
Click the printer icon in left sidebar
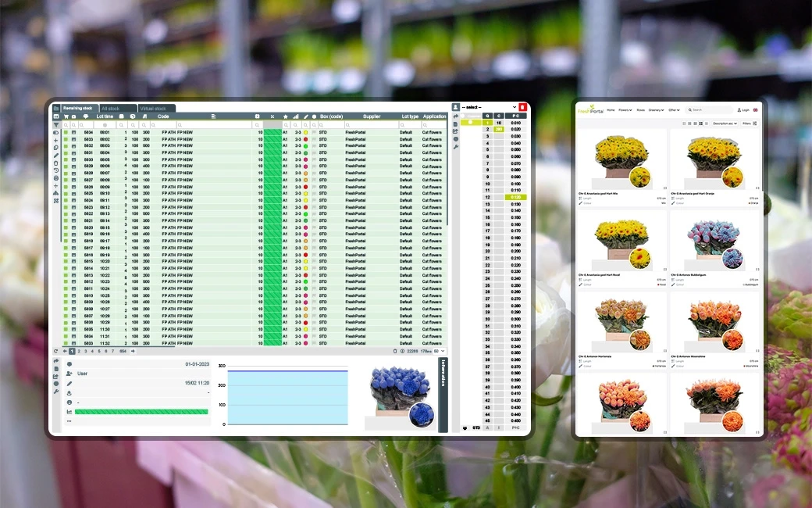pos(56,178)
